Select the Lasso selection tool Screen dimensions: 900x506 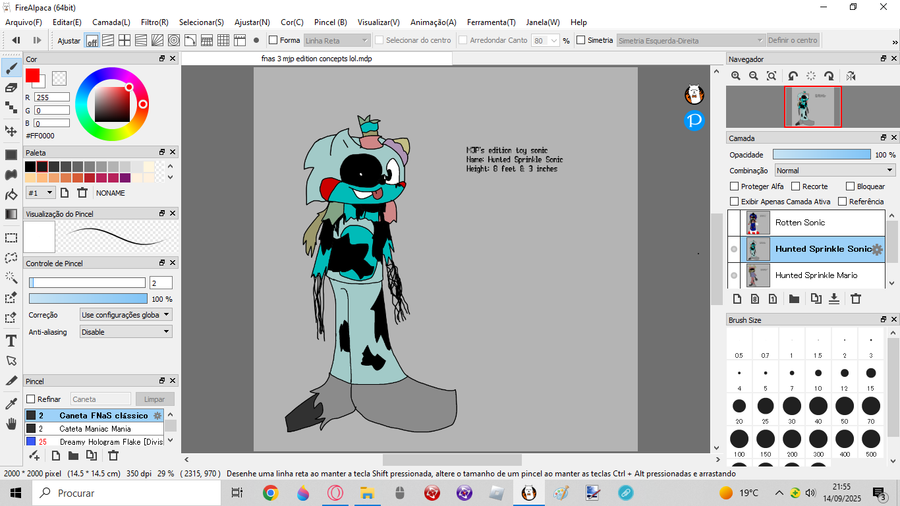coord(11,258)
